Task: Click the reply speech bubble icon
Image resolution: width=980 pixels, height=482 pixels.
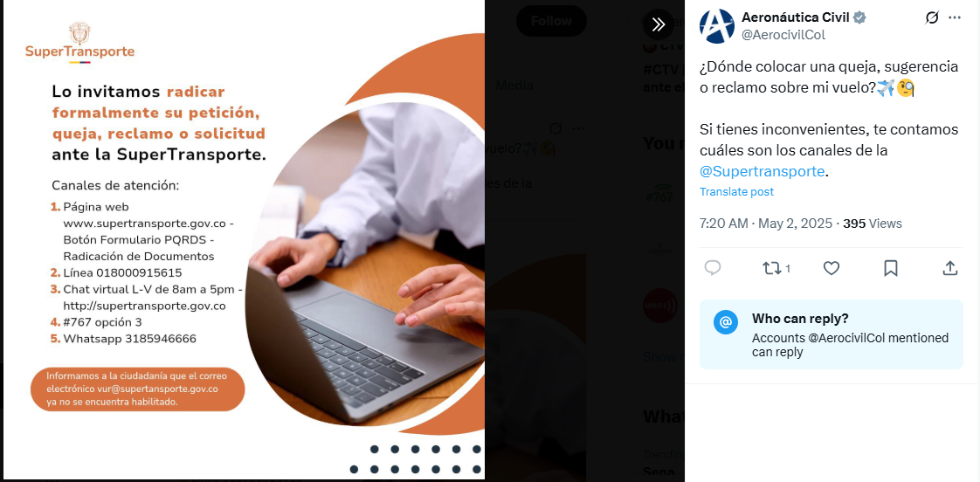Action: 713,268
